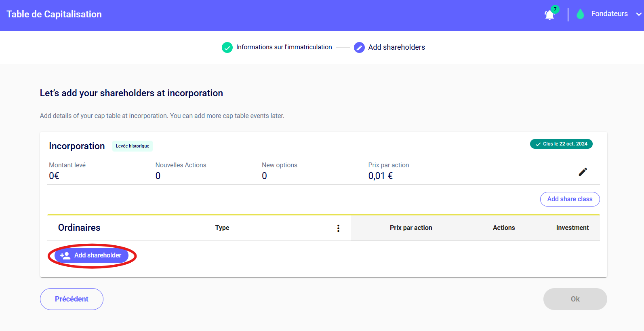Click the Levée historique tag
The image size is (644, 331).
[x=133, y=146]
